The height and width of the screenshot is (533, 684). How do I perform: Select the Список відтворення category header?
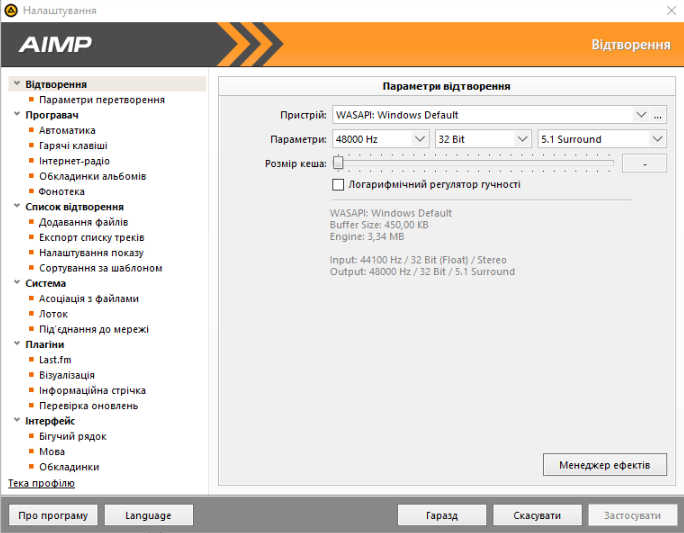click(75, 207)
